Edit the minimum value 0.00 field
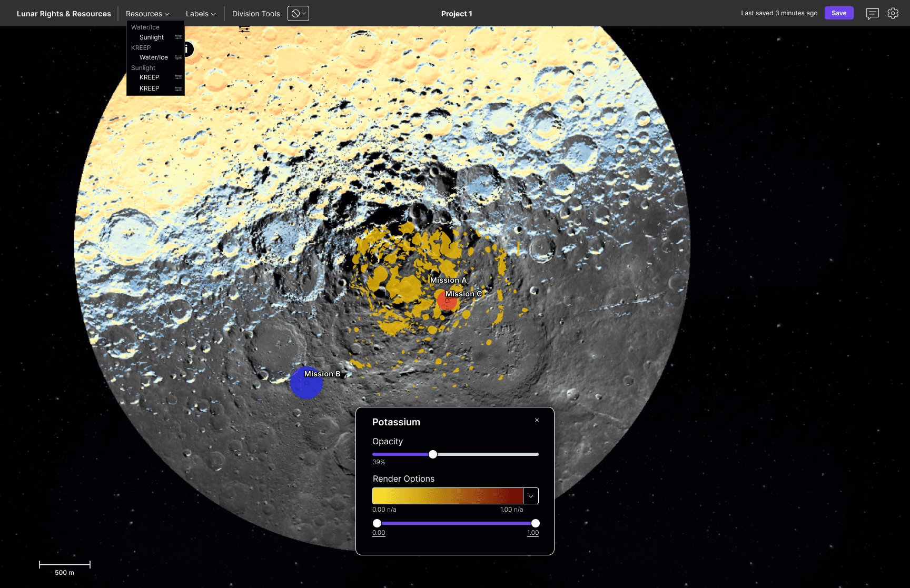 (x=379, y=533)
